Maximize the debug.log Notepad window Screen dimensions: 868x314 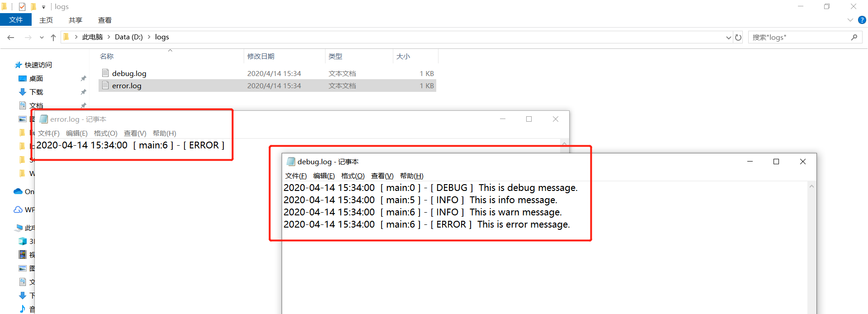(776, 162)
